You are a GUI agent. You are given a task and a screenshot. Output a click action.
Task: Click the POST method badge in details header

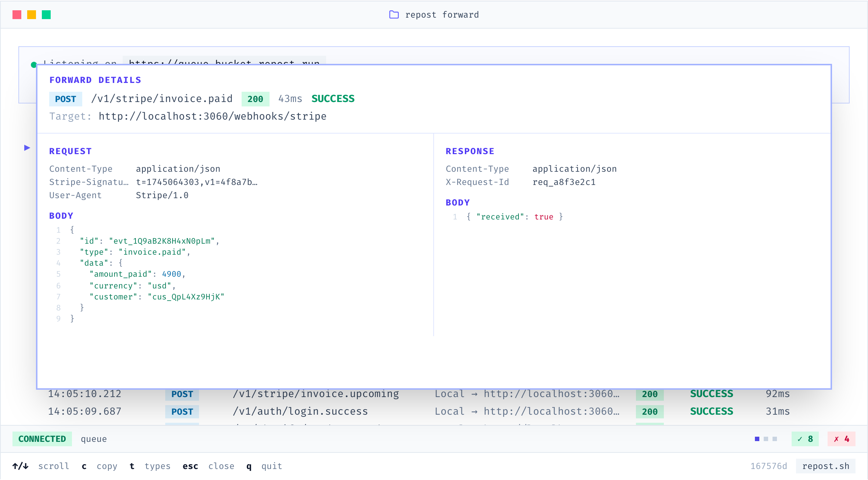65,99
